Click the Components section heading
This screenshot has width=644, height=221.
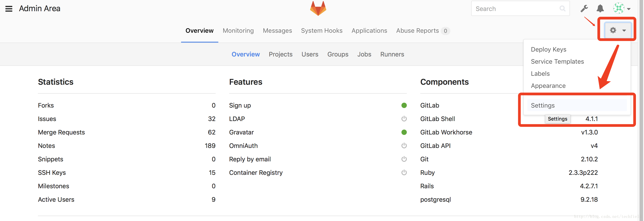pos(444,82)
